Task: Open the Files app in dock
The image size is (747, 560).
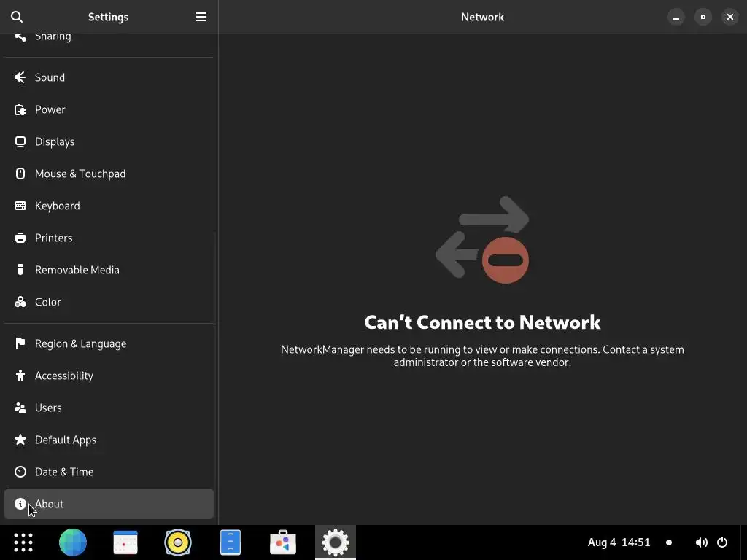Action: [230, 542]
